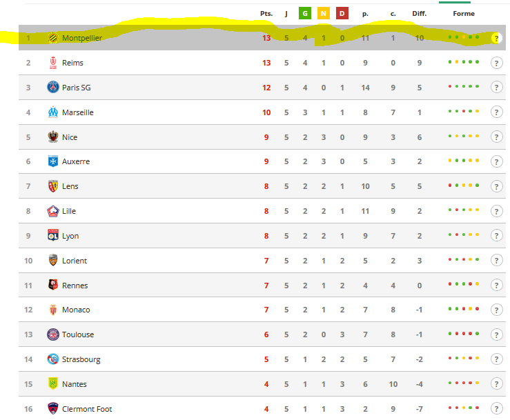Image resolution: width=510 pixels, height=420 pixels.
Task: Select the green G wins column header
Action: click(x=305, y=14)
